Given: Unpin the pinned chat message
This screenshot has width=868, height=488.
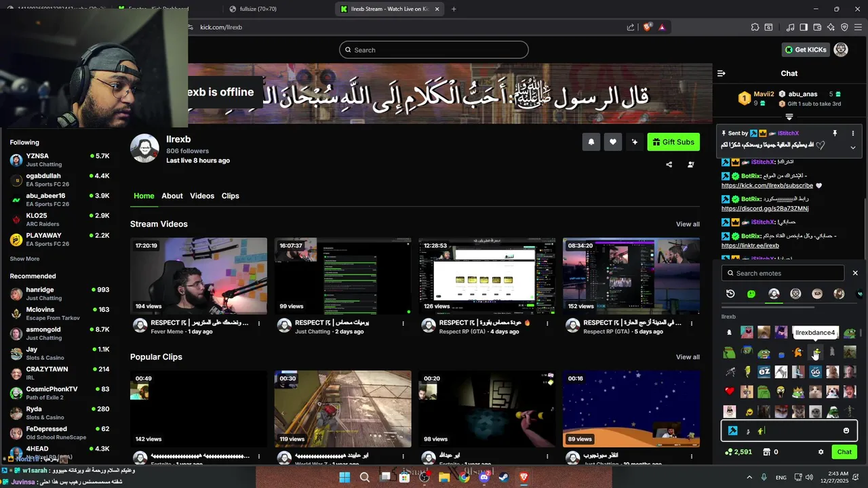Looking at the screenshot, I should click(835, 134).
